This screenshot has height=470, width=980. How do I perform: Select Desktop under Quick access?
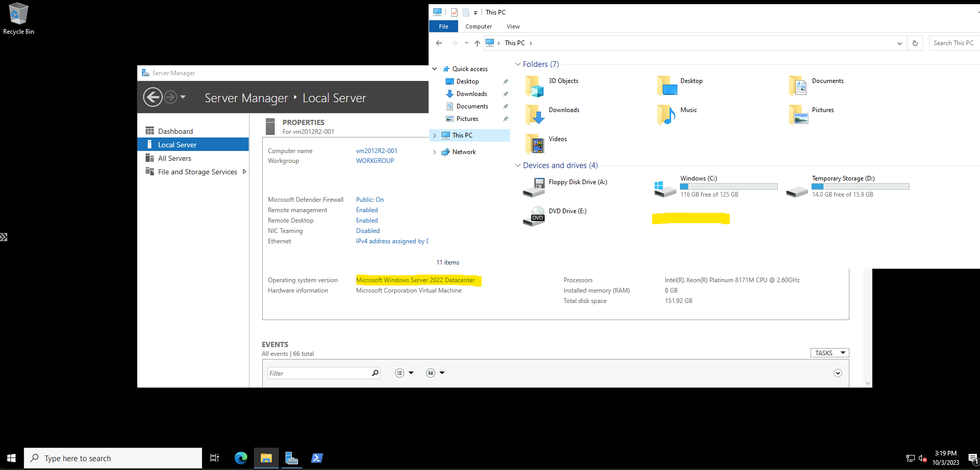(x=467, y=81)
